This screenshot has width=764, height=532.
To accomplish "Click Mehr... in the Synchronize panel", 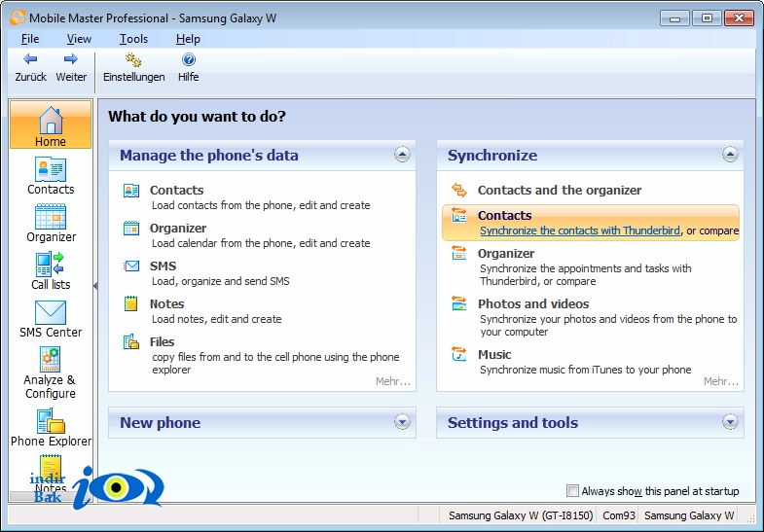I will coord(720,381).
